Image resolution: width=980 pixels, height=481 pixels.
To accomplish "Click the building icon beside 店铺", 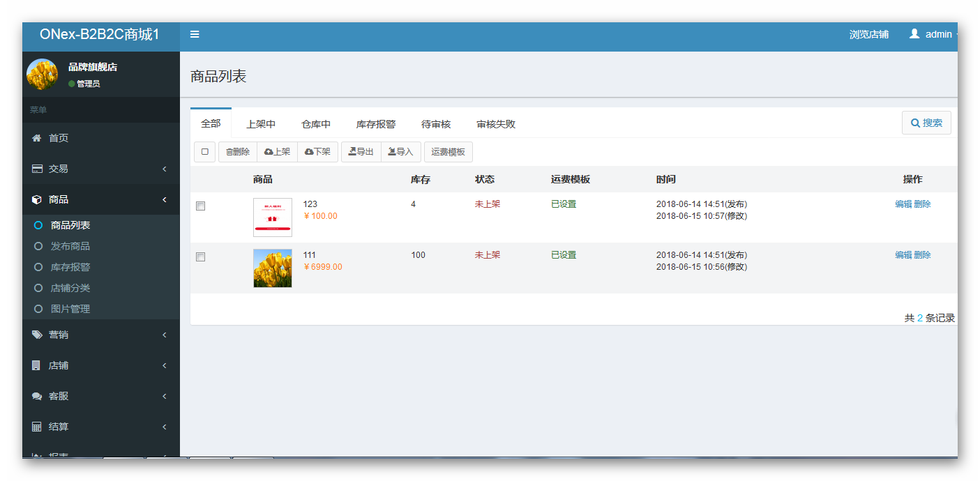I will click(36, 365).
